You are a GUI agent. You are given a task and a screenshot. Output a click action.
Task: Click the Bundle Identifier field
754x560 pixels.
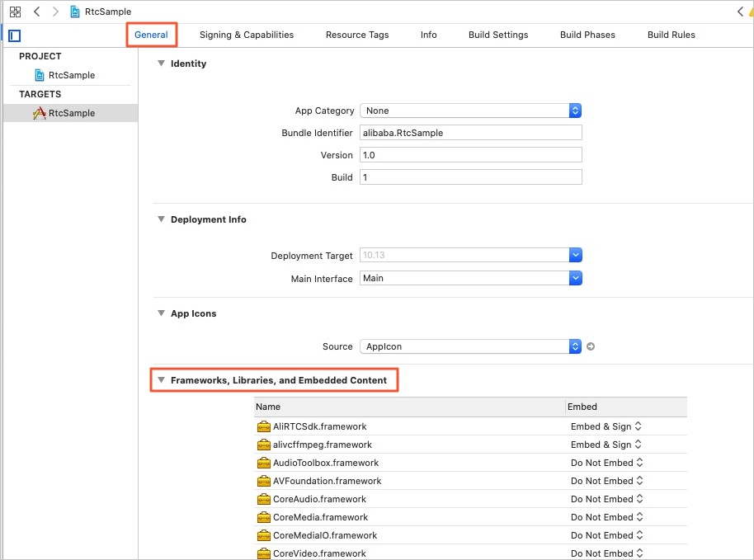471,133
